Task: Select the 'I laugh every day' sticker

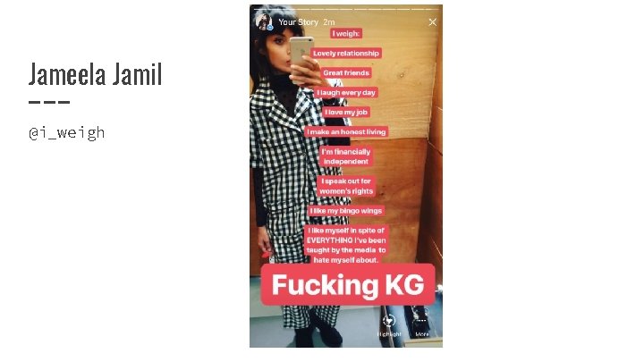Action: click(346, 93)
